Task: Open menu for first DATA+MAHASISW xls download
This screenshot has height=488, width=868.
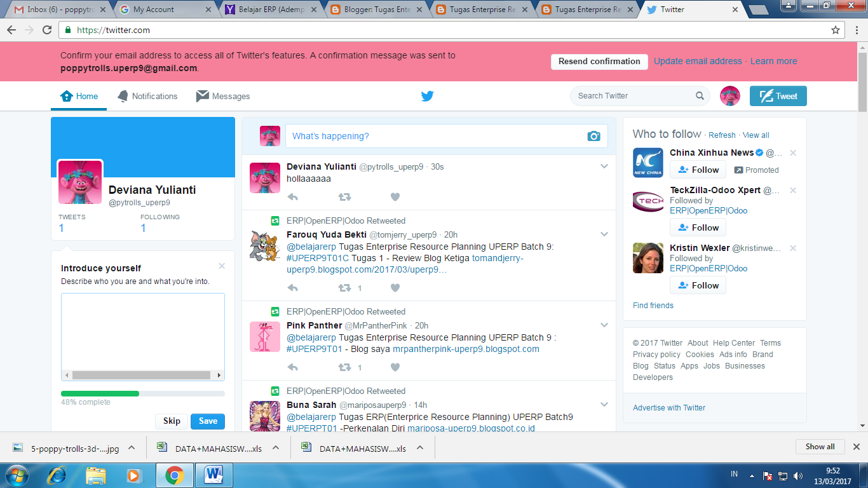Action: click(276, 448)
